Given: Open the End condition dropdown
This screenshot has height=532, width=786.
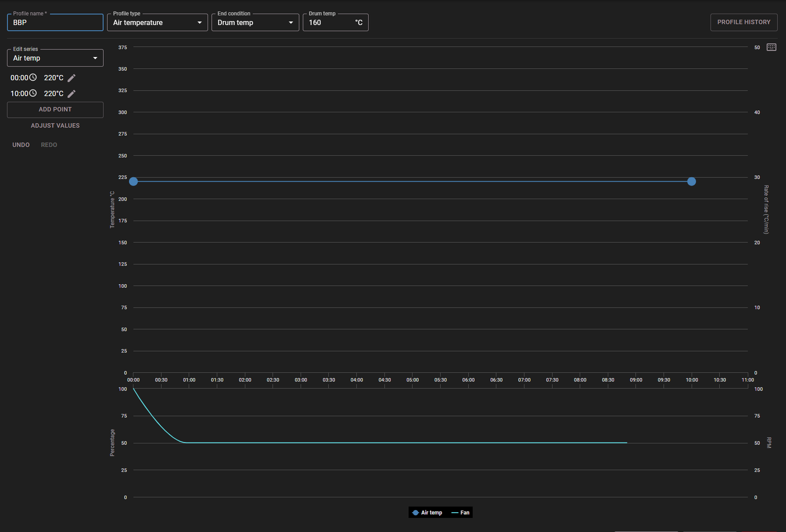Looking at the screenshot, I should (255, 23).
